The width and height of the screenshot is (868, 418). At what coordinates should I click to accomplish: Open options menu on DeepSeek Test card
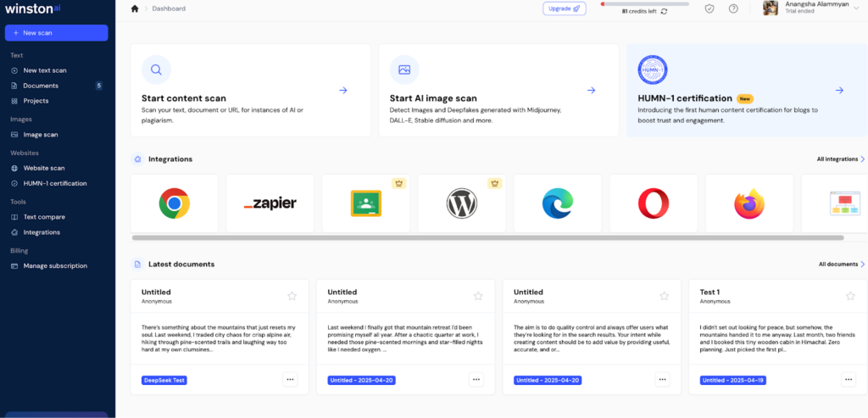(x=290, y=379)
